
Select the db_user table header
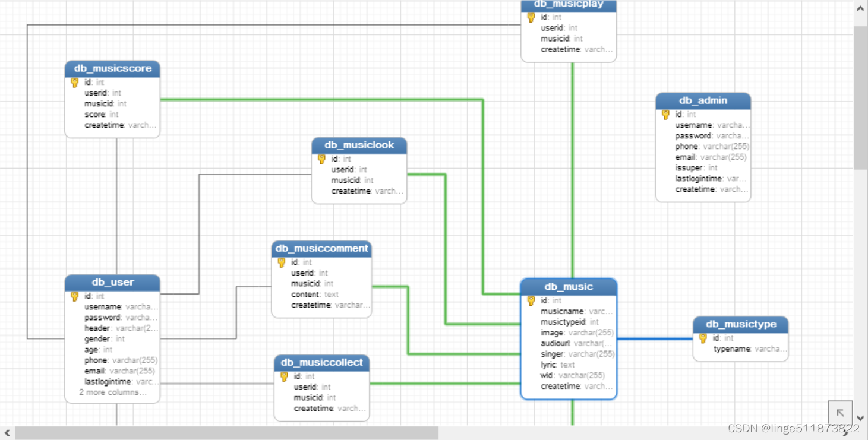click(x=112, y=283)
